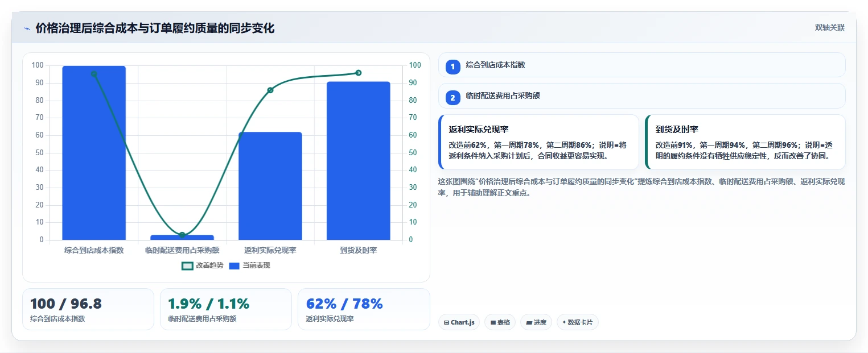The width and height of the screenshot is (868, 353).
Task: Click the panel title 价格治理后综合成本与订单履约质量的同步变化
Action: click(155, 28)
